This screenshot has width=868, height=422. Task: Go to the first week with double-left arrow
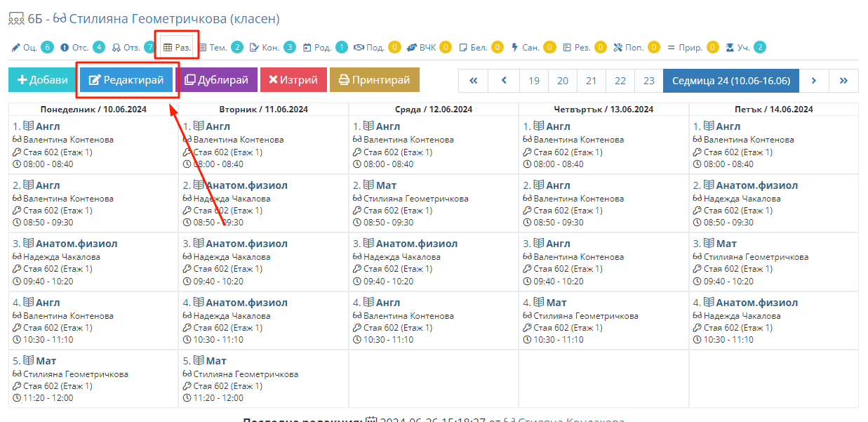(474, 81)
